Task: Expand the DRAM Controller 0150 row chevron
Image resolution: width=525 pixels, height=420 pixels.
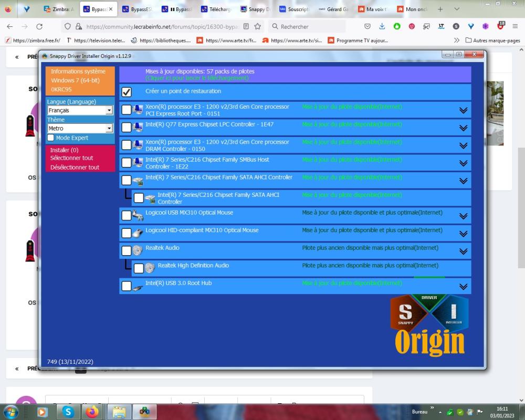Action: (464, 146)
